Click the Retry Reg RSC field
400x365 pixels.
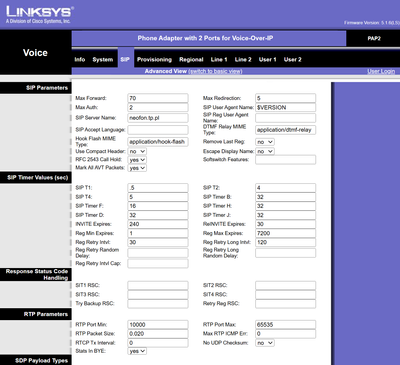pos(286,303)
